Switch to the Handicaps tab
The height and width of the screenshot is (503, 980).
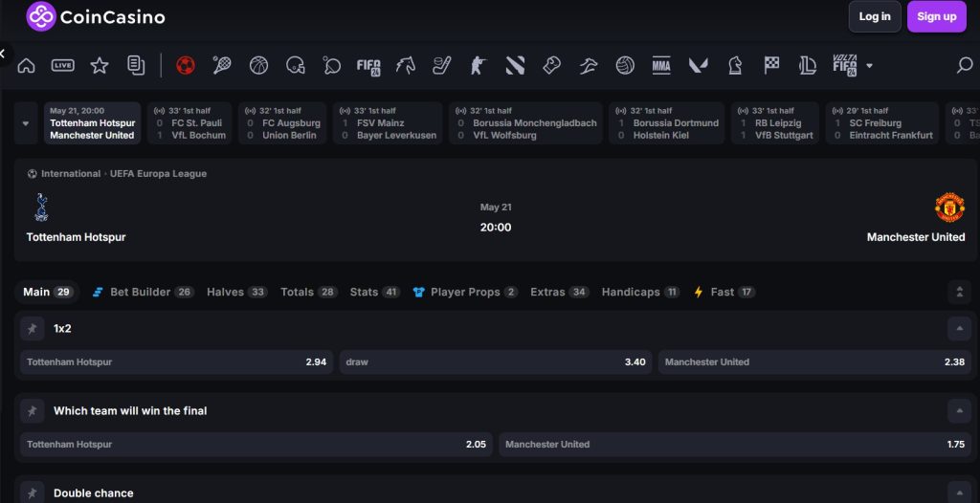(640, 292)
